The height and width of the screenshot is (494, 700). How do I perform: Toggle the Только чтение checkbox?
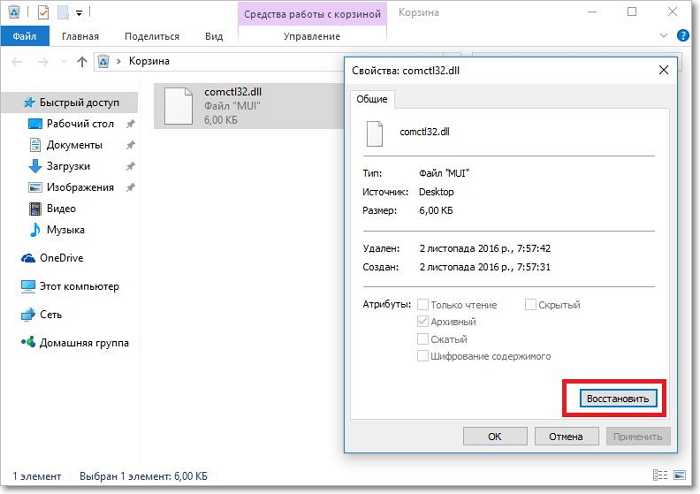422,305
